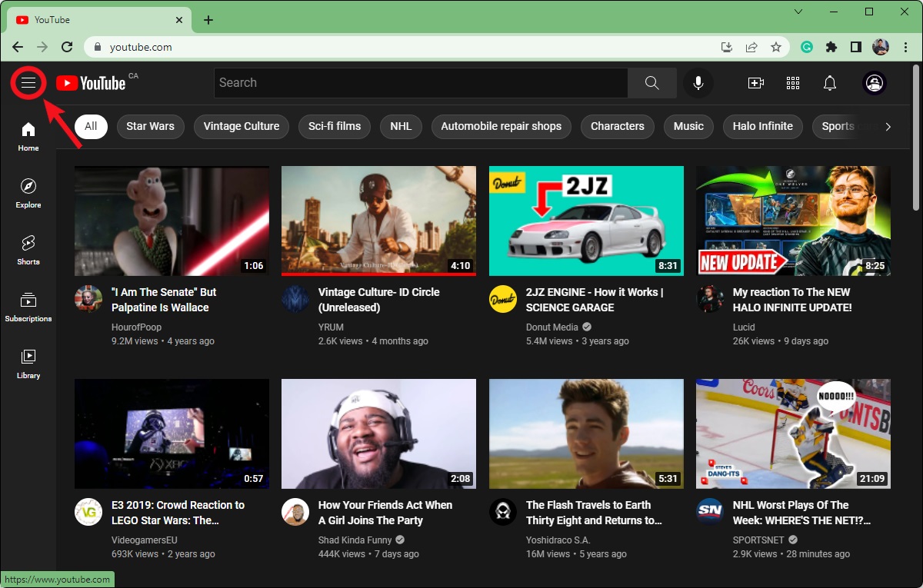Select the Star Wars filter chip
Screen dimensions: 923x588
point(151,126)
